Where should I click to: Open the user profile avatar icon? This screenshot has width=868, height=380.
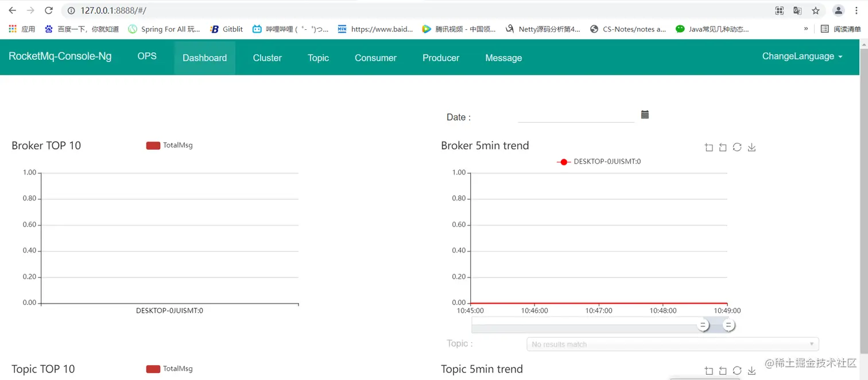pyautogui.click(x=839, y=10)
